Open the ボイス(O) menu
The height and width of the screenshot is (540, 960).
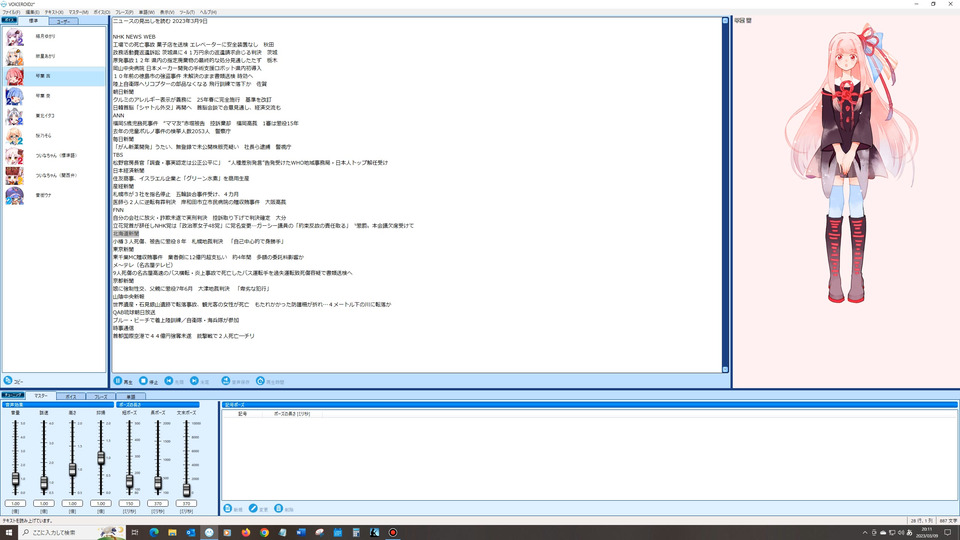(102, 12)
